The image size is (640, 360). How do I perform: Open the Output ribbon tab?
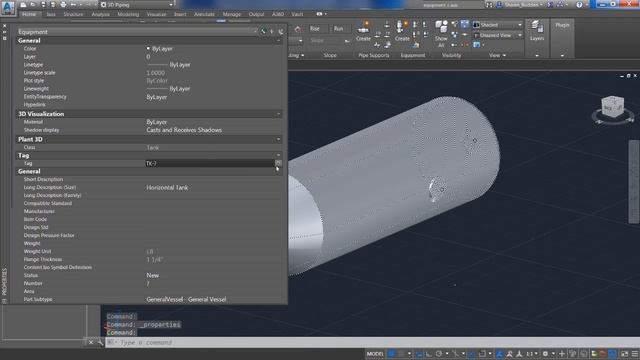(256, 14)
